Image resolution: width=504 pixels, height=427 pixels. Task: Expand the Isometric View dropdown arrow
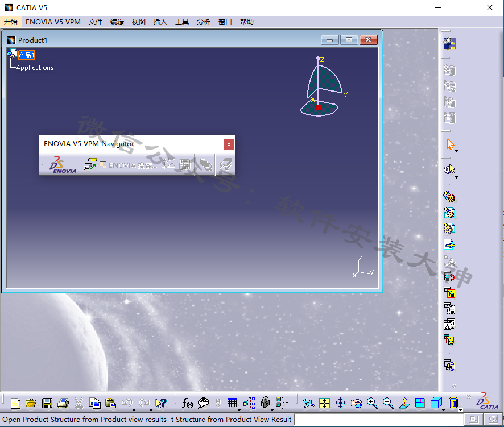[x=443, y=409]
